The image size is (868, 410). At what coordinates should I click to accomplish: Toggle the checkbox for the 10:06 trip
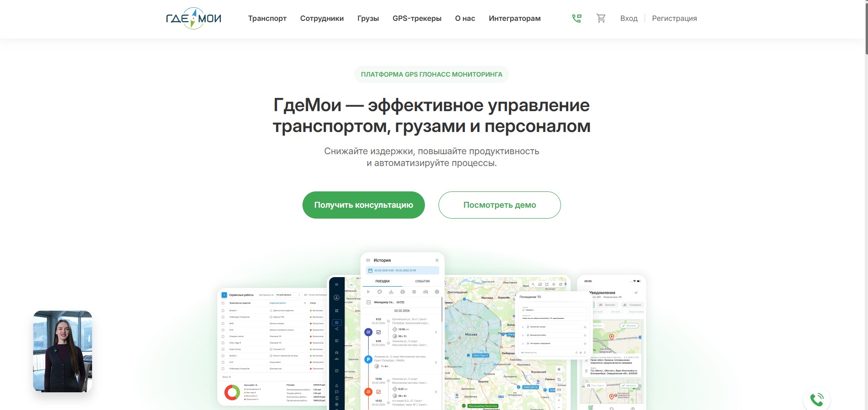(379, 391)
